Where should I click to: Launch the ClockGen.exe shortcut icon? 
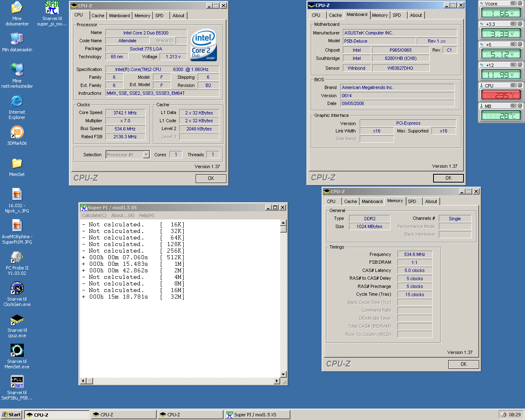coord(17,294)
